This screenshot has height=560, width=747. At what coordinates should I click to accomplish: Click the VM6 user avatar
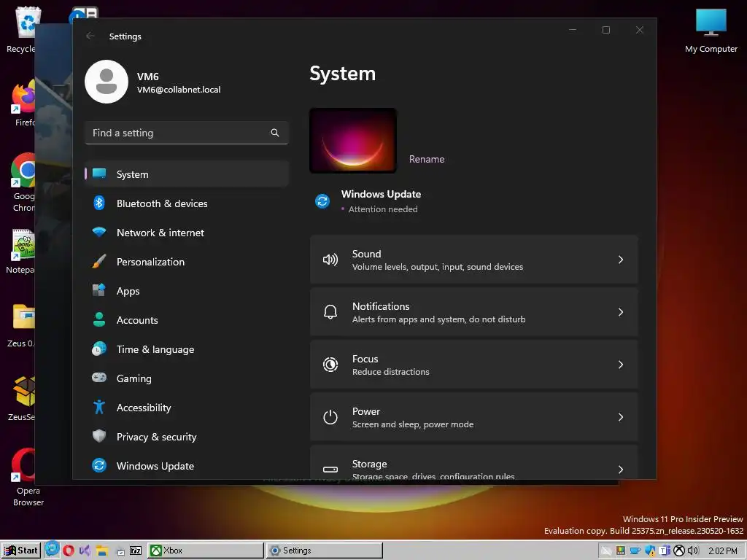point(107,82)
